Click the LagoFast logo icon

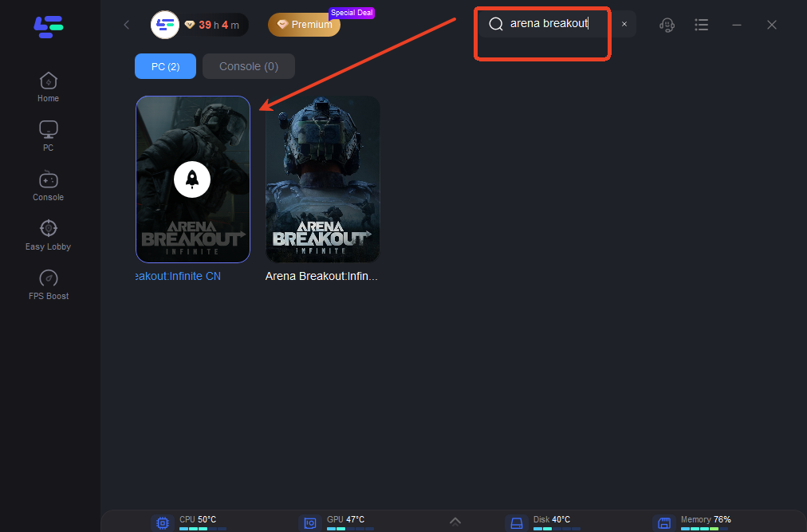48,26
